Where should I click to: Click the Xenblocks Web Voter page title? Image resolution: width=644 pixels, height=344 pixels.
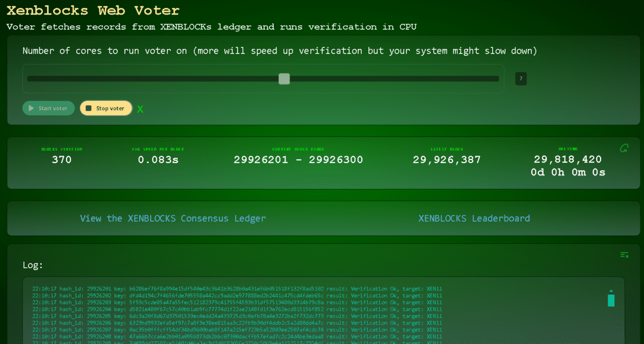click(93, 10)
